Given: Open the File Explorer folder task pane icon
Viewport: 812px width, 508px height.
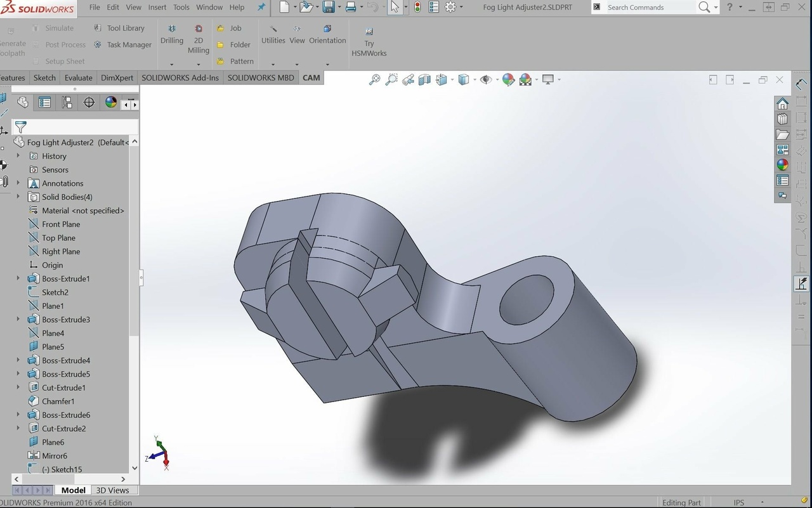Looking at the screenshot, I should point(782,134).
